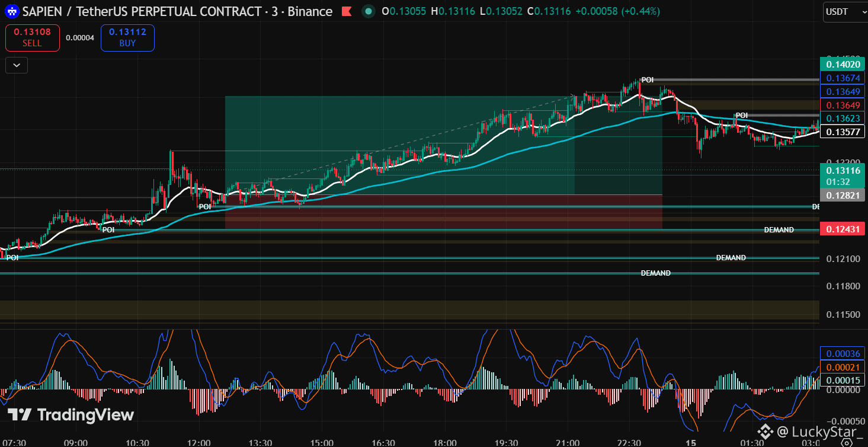Click the TradingView logo
This screenshot has height=447, width=868.
tap(71, 414)
